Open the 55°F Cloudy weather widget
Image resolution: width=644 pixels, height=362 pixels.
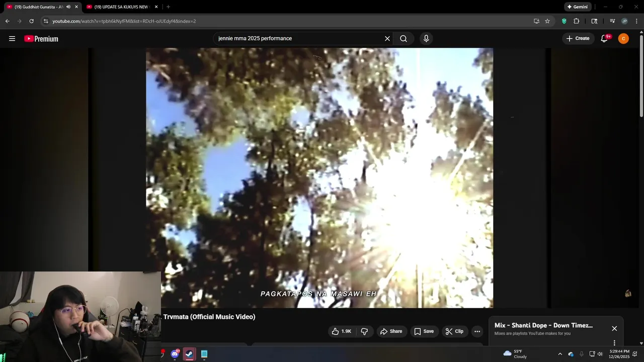[515, 354]
